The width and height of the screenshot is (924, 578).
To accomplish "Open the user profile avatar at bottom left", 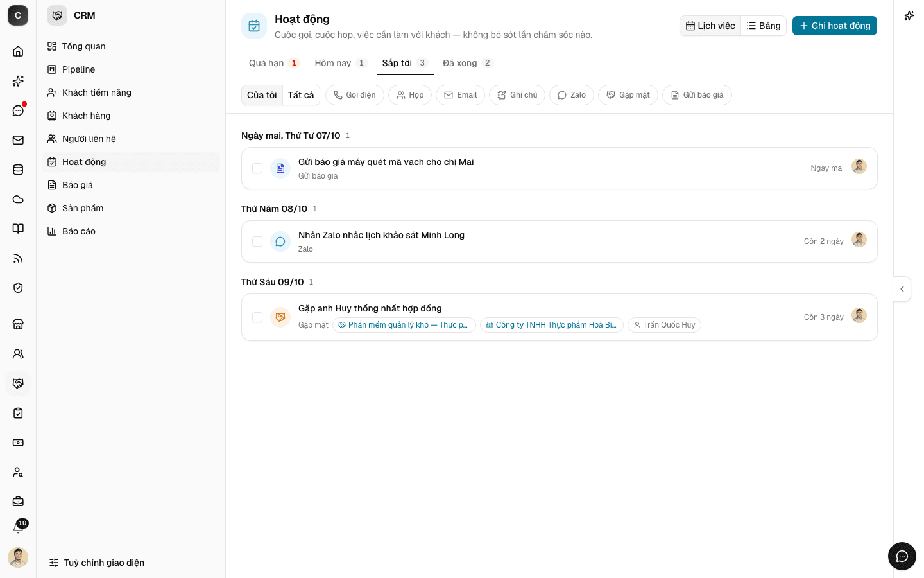I will (x=18, y=557).
